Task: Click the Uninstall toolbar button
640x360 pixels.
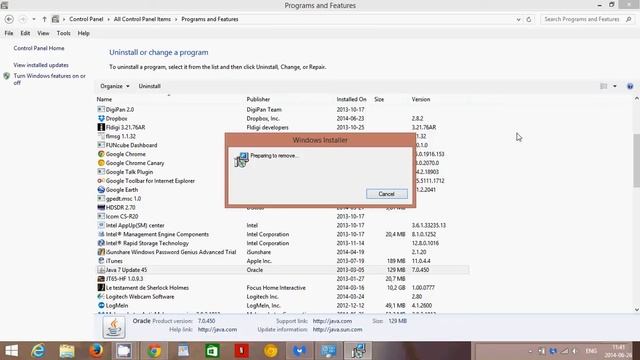Action: pyautogui.click(x=149, y=86)
